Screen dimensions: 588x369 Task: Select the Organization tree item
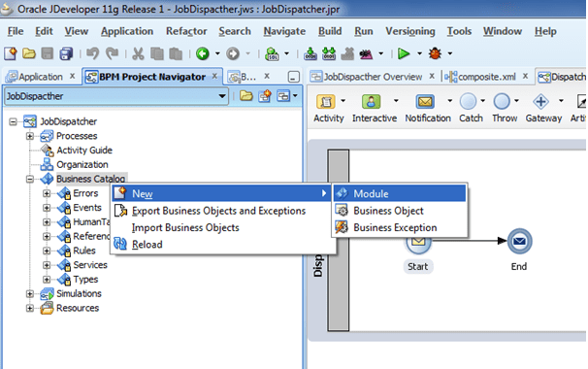(82, 164)
